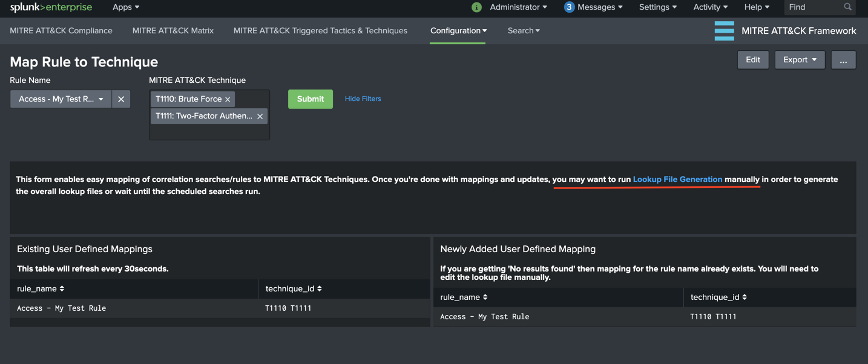
Task: Click the magnifier icon in Find box
Action: pyautogui.click(x=848, y=7)
